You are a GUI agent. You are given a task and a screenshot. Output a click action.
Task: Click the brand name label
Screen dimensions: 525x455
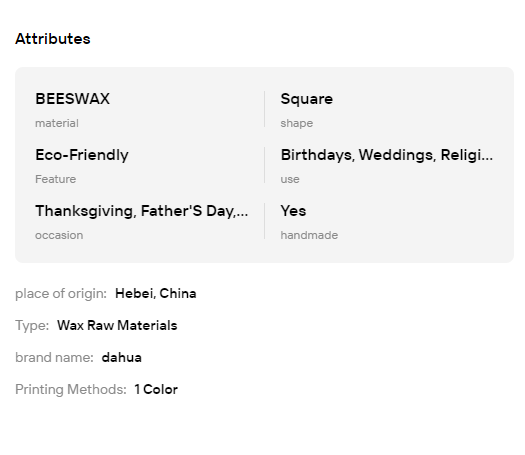point(54,358)
